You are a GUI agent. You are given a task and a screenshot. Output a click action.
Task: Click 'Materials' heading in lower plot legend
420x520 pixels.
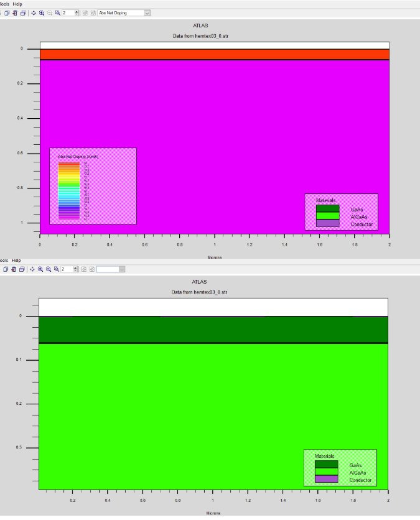click(324, 456)
